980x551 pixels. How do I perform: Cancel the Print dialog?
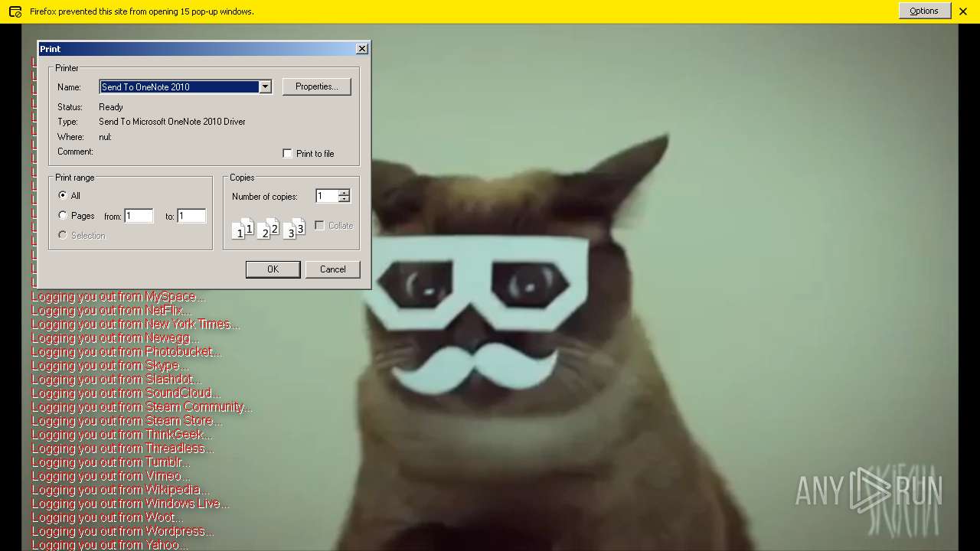(332, 269)
